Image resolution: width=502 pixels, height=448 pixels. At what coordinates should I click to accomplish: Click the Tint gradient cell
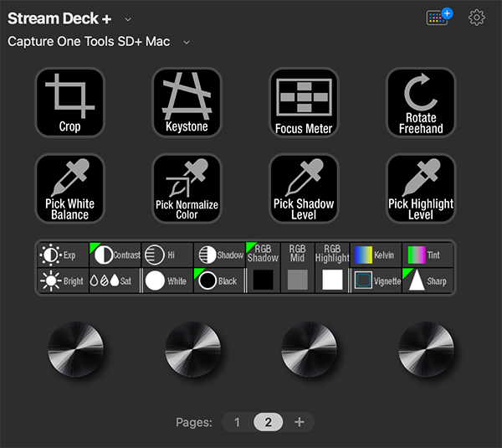pyautogui.click(x=428, y=255)
